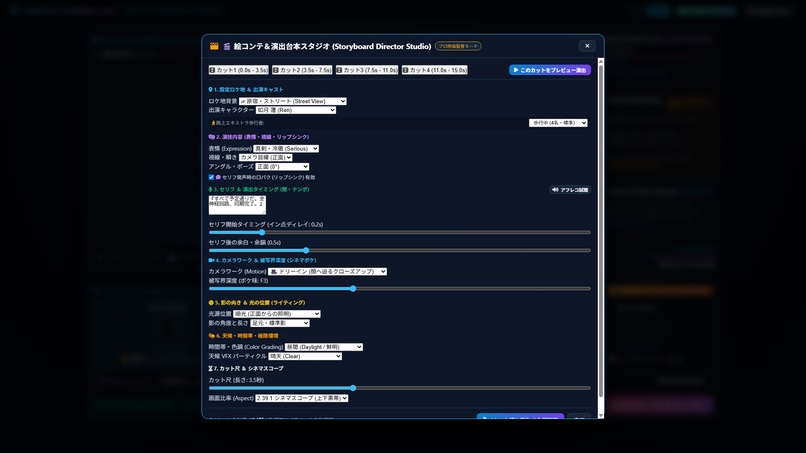The height and width of the screenshot is (453, 806).
Task: Open the street extras 歩行中 dropdown
Action: click(558, 123)
